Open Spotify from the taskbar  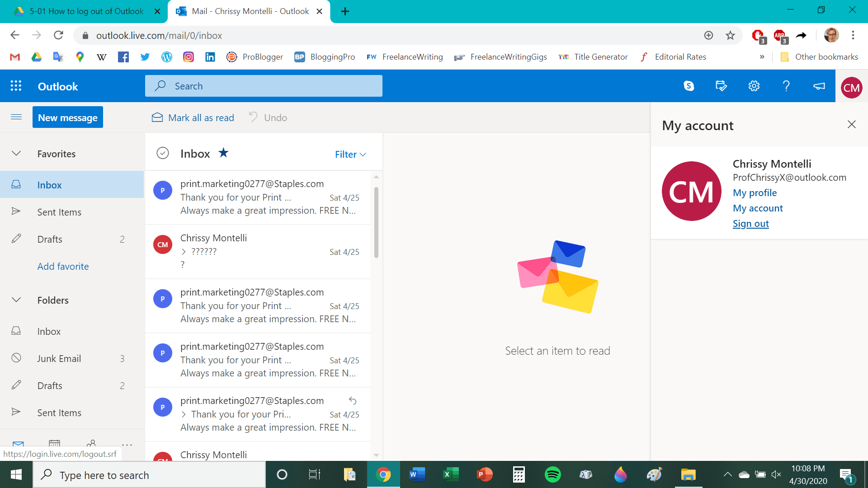[x=552, y=474]
